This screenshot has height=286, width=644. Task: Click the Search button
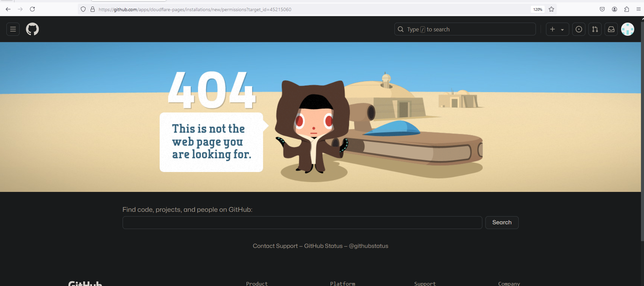tap(502, 223)
